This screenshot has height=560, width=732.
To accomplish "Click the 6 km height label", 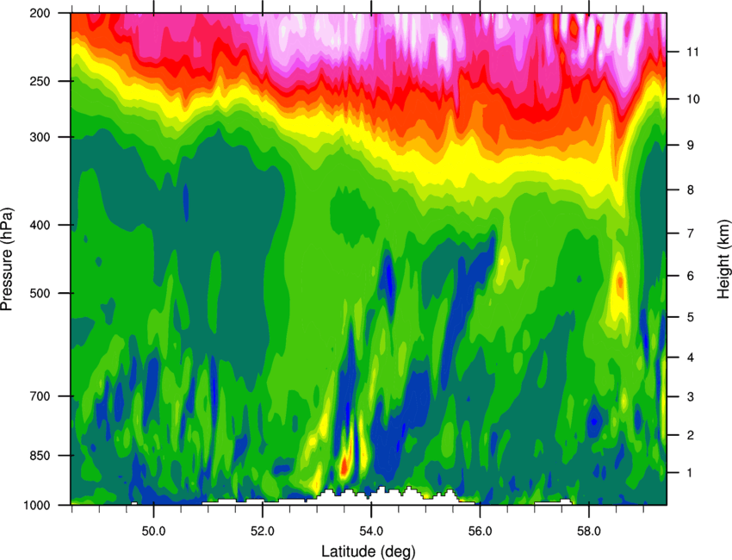I will point(690,276).
